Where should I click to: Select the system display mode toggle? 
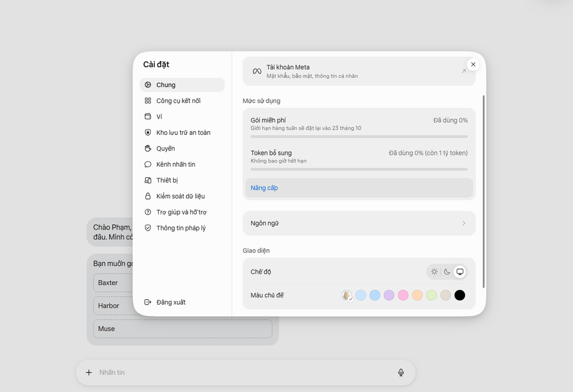pyautogui.click(x=460, y=272)
